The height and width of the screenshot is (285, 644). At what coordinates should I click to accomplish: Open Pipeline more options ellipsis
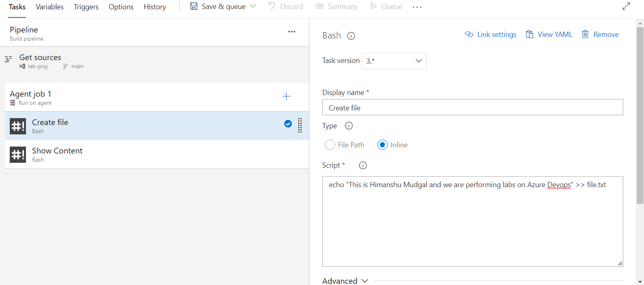(x=292, y=32)
